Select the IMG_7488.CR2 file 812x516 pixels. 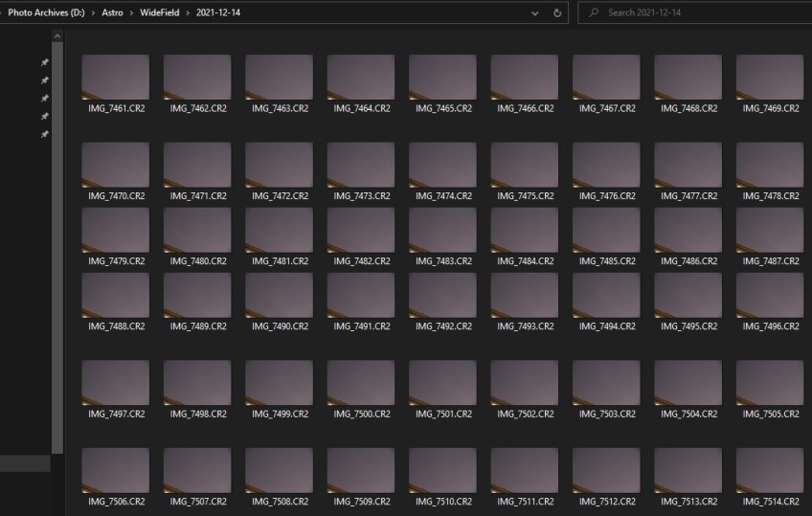pos(116,296)
